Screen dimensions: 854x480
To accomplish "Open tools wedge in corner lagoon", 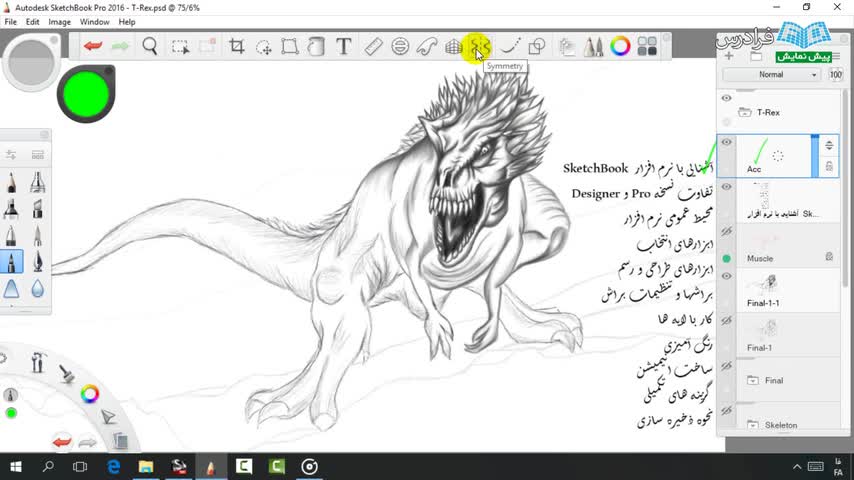I will [x=38, y=362].
